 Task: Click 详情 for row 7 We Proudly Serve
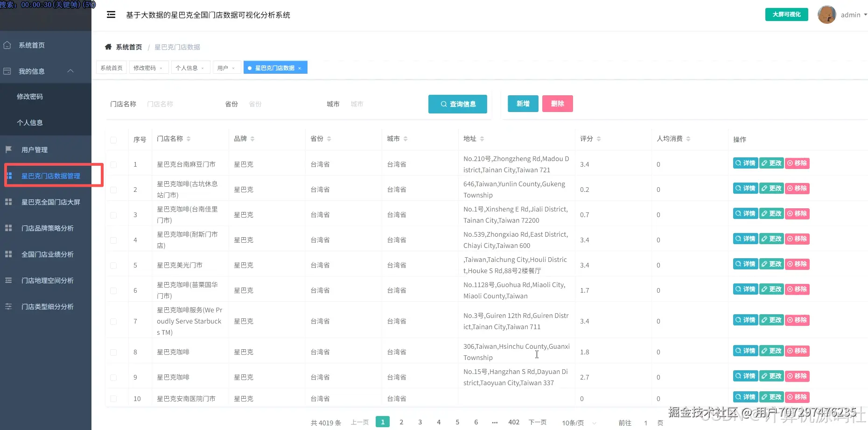point(745,320)
